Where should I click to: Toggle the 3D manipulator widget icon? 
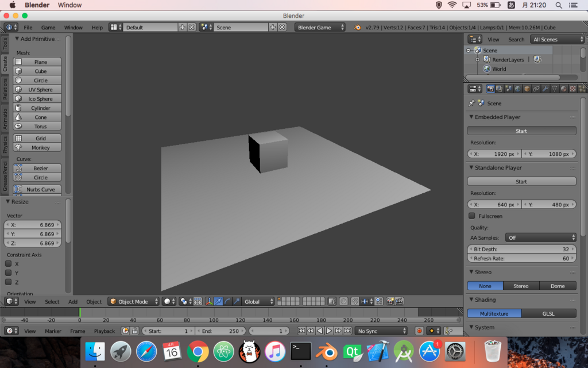coord(209,301)
